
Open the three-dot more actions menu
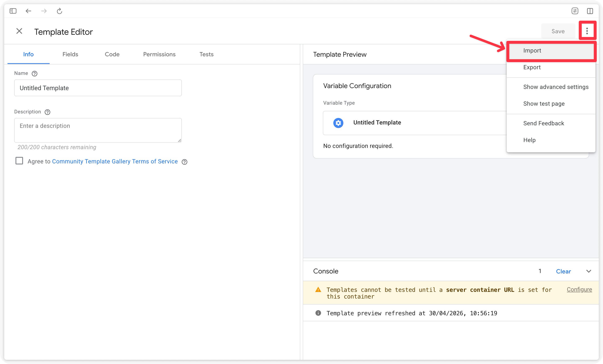[587, 31]
